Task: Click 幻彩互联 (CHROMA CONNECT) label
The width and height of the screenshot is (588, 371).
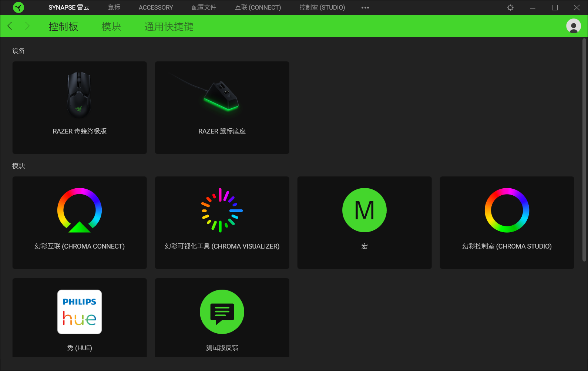Action: click(80, 246)
